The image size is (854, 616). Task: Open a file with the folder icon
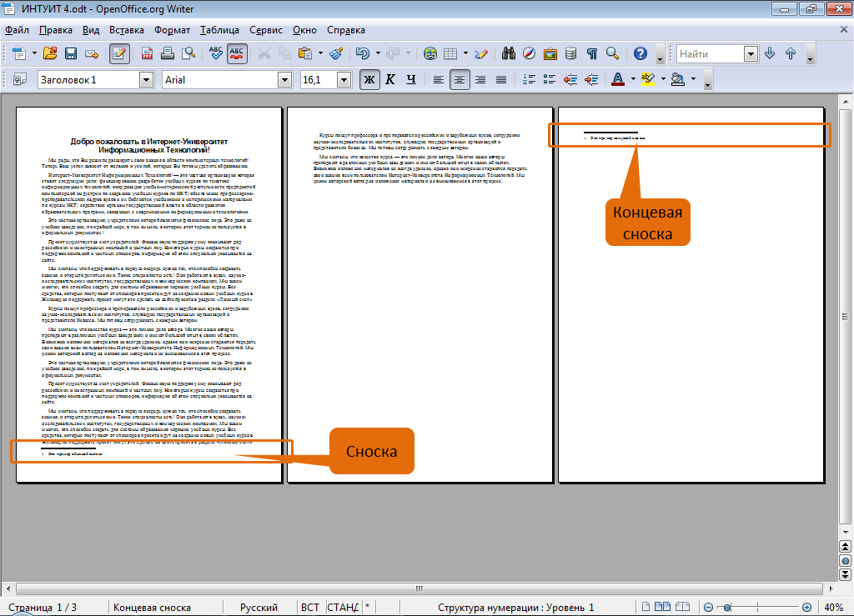50,53
